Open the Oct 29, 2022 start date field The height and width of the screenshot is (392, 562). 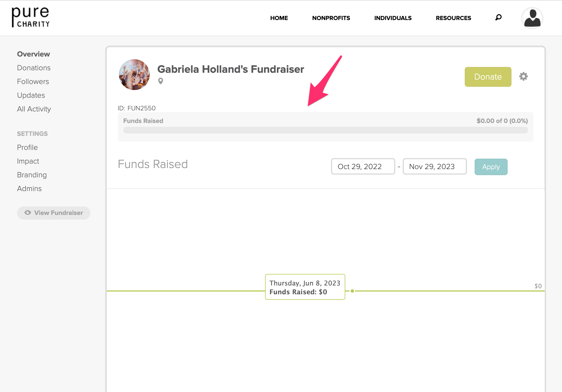coord(363,166)
